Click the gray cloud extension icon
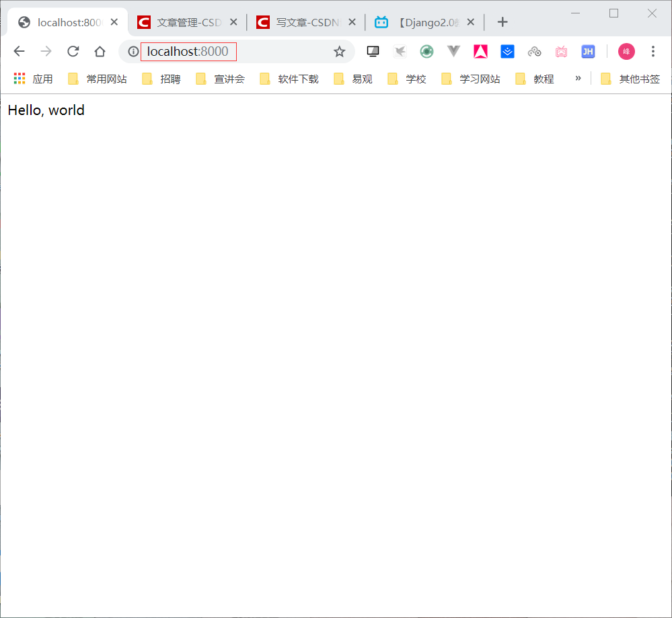The height and width of the screenshot is (618, 672). coord(534,52)
